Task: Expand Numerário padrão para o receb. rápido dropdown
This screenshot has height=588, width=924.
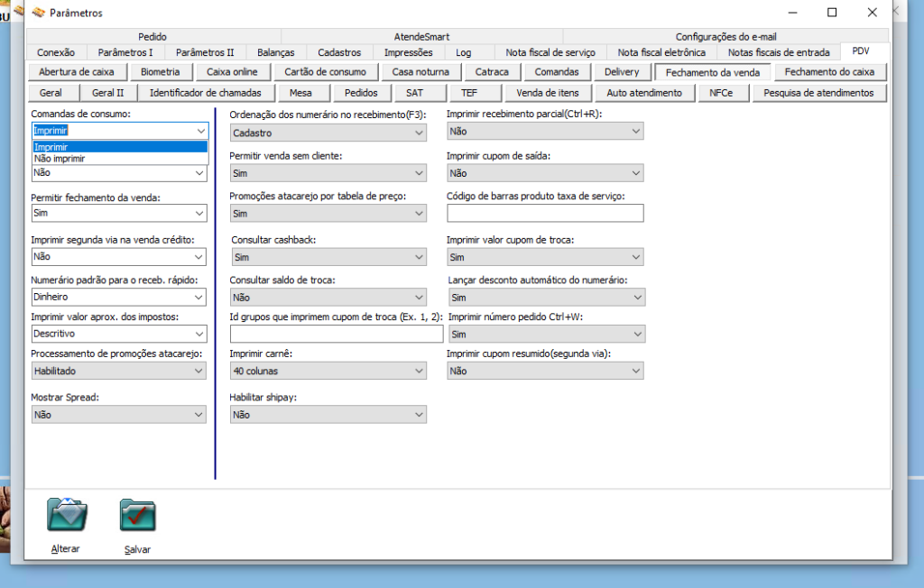Action: click(x=119, y=297)
